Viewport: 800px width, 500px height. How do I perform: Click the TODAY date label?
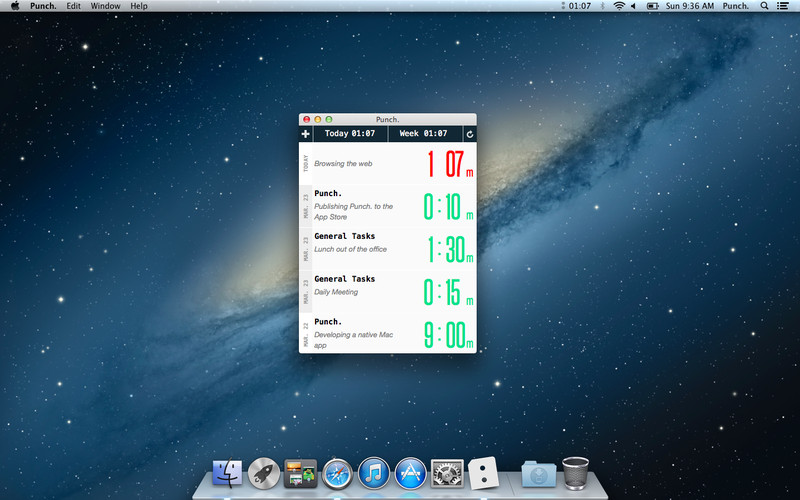click(x=306, y=164)
